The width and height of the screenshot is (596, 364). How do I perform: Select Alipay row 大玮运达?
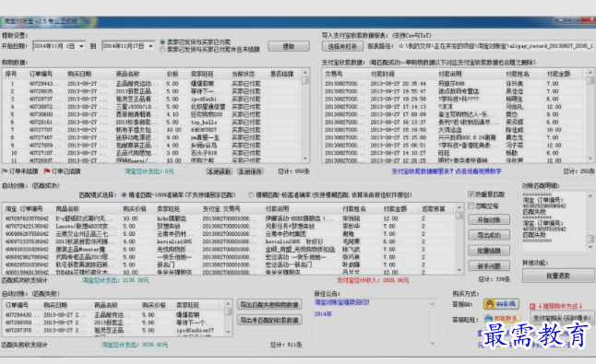coord(454,130)
